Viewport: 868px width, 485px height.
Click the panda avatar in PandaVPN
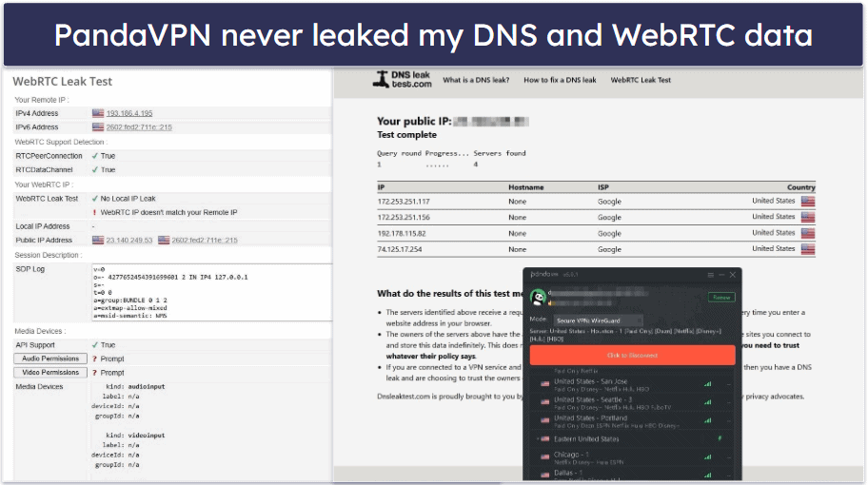(538, 298)
